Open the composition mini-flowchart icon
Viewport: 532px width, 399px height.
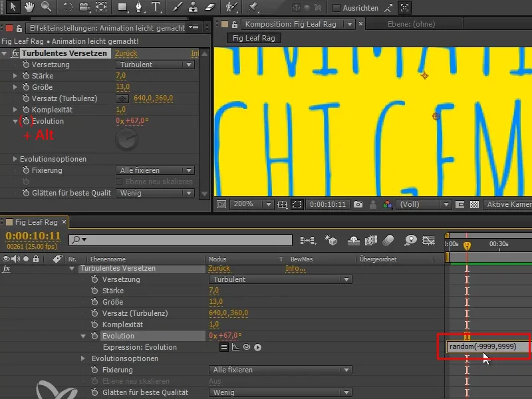[308, 241]
